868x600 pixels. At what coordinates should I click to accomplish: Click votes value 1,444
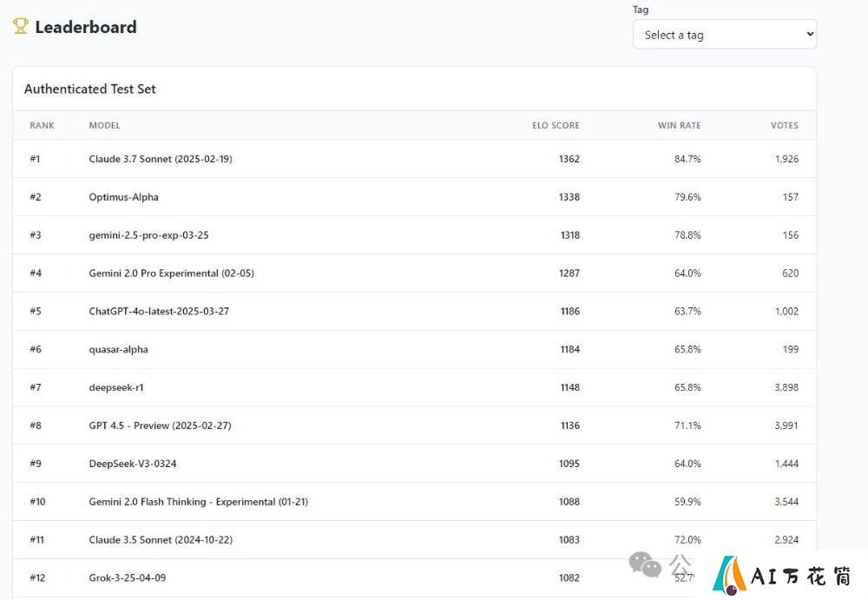click(x=786, y=464)
